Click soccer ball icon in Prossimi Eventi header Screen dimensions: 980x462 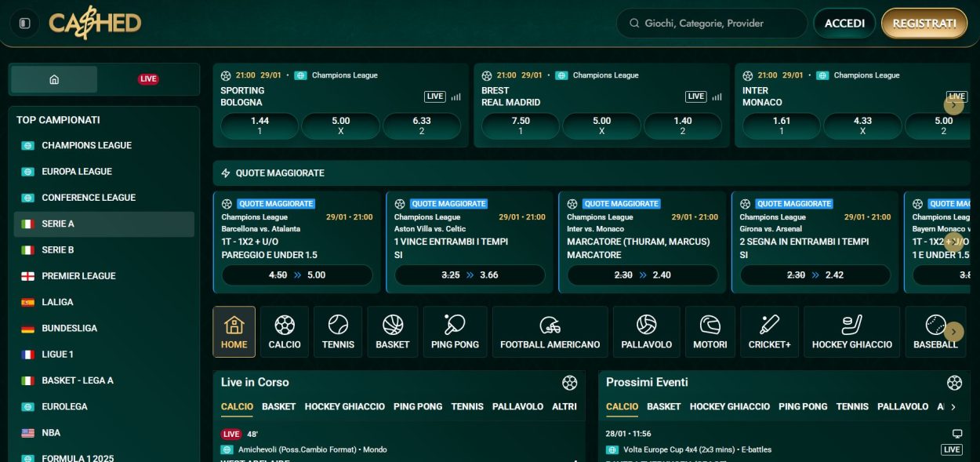click(954, 383)
